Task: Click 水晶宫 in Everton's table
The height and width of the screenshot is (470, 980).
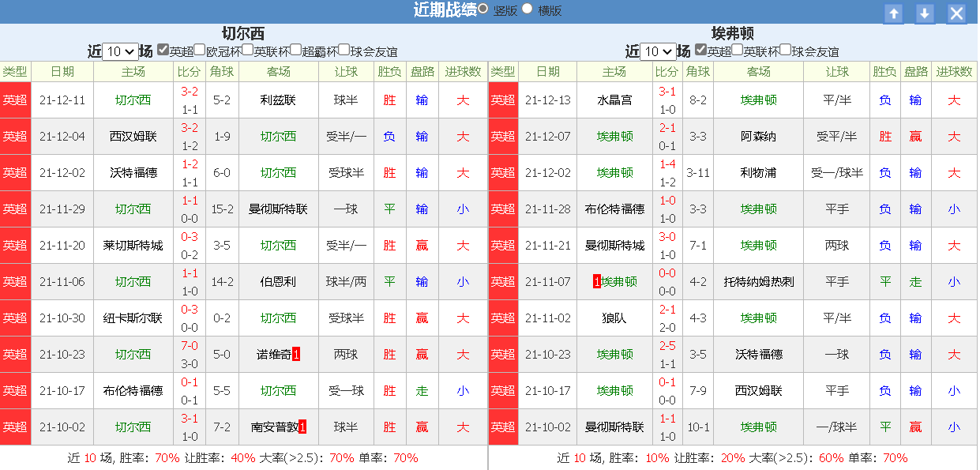Action: coord(614,100)
